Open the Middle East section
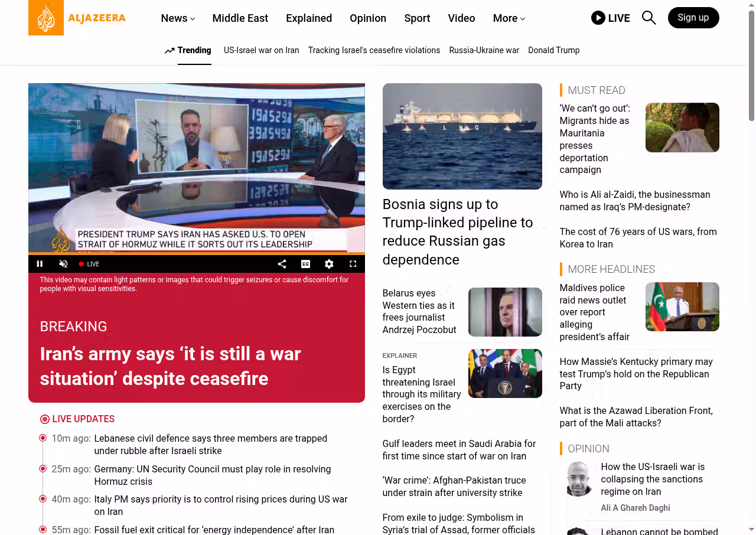Image resolution: width=756 pixels, height=535 pixels. [x=240, y=18]
